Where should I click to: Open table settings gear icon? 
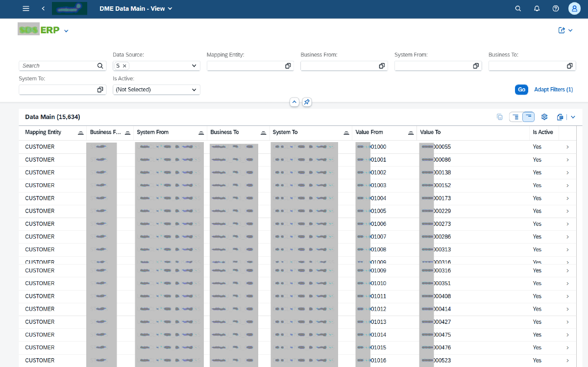coord(544,117)
